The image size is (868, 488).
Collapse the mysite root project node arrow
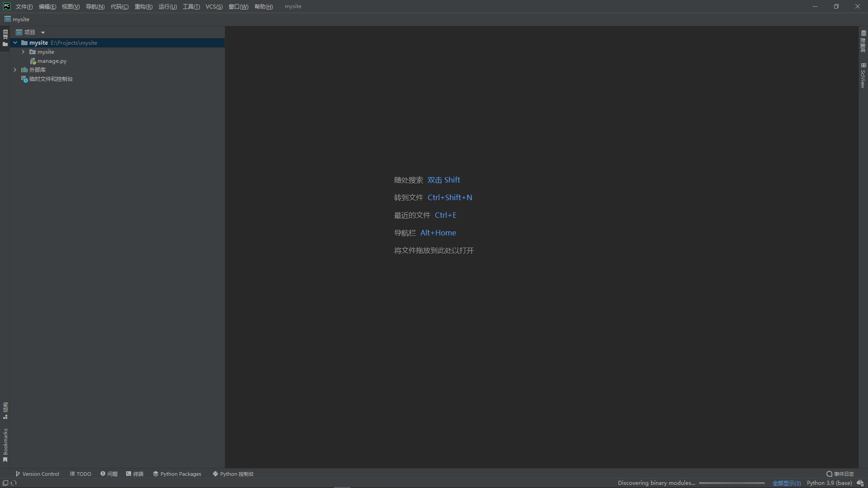pyautogui.click(x=15, y=42)
